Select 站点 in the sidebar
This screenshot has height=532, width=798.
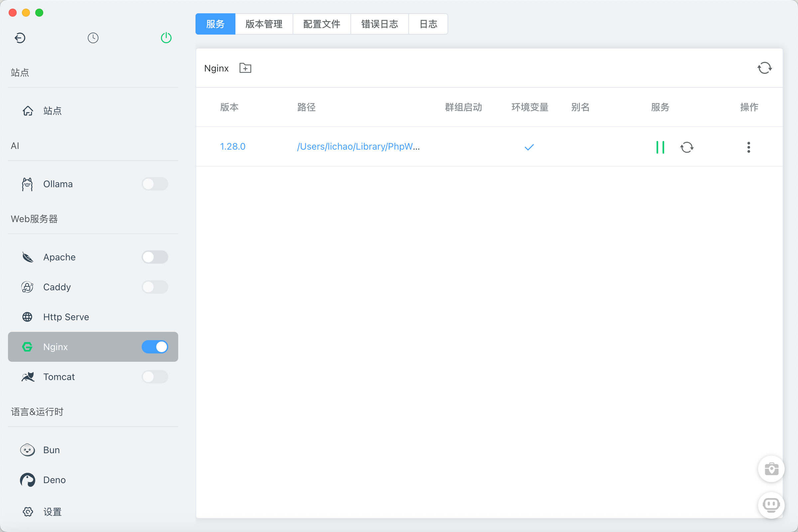tap(93, 111)
